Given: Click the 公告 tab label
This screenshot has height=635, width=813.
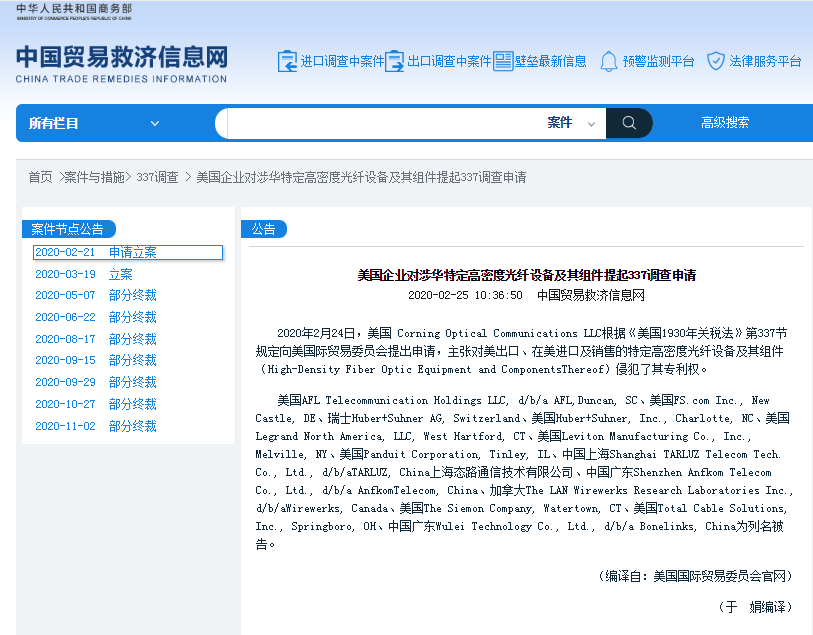Looking at the screenshot, I should 264,229.
